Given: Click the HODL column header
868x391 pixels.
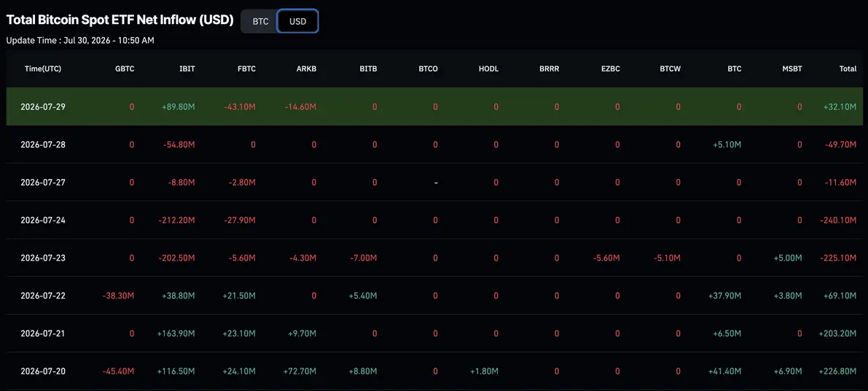Looking at the screenshot, I should 489,69.
